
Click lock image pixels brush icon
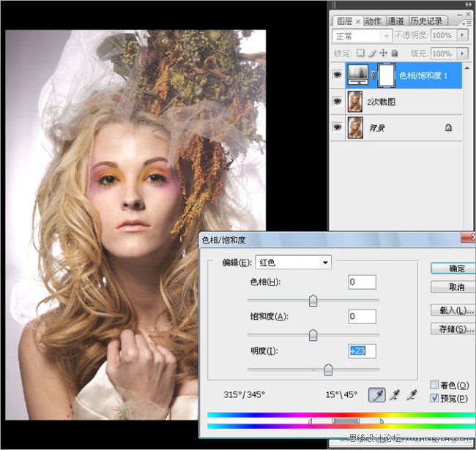point(372,53)
